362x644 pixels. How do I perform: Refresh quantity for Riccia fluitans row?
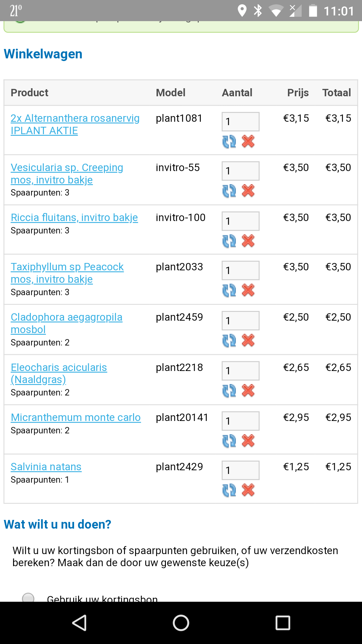click(x=229, y=241)
